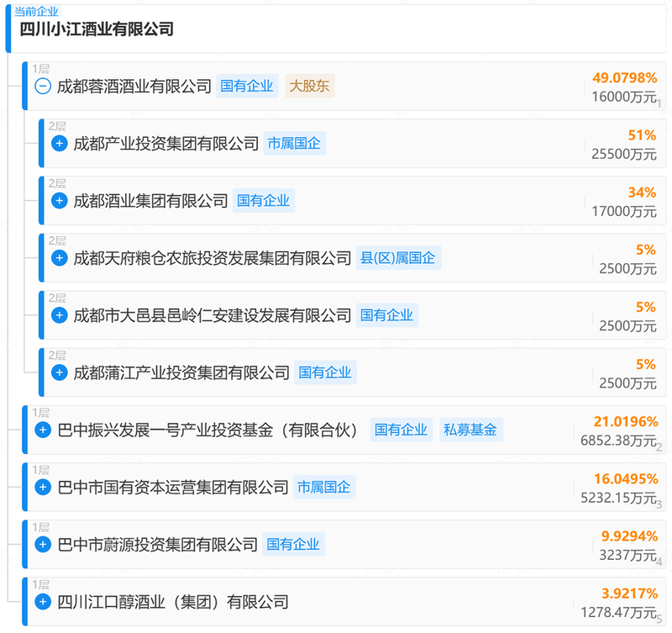672x633 pixels.
Task: Open the current company 四川小江酒业有限公司
Action: [97, 29]
